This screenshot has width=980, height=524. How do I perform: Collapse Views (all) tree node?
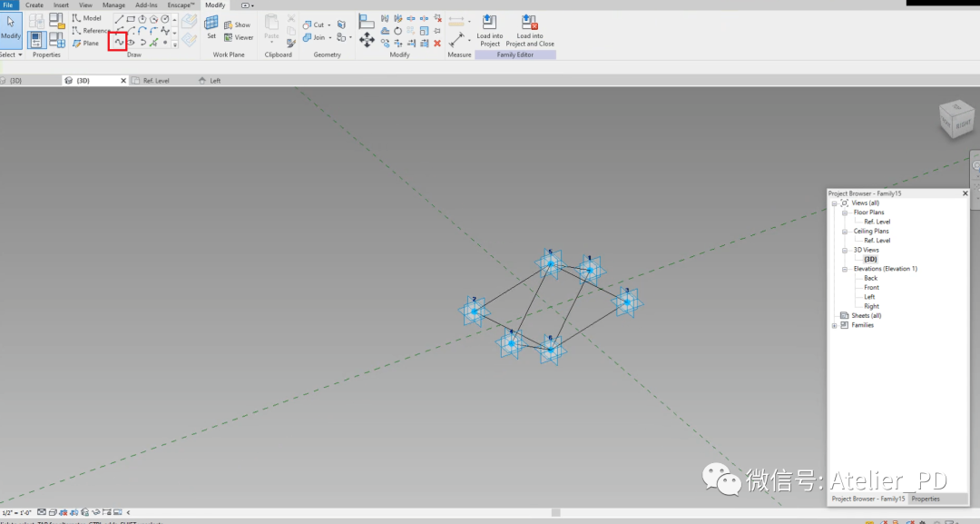835,203
